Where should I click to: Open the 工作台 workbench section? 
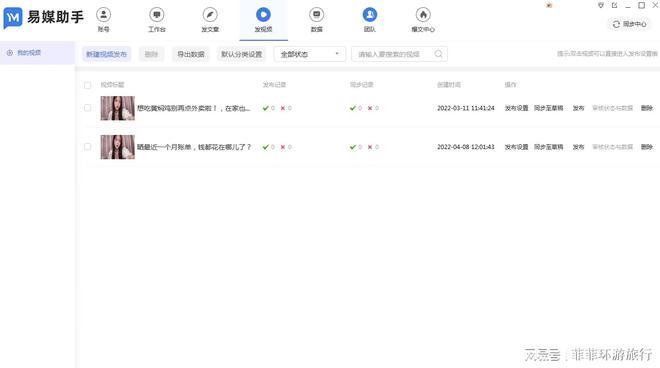pos(157,20)
